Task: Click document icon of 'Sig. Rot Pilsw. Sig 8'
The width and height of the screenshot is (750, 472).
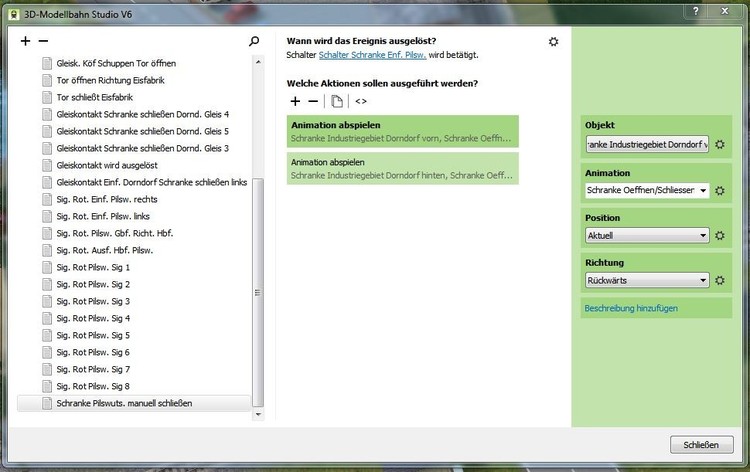Action: (47, 386)
